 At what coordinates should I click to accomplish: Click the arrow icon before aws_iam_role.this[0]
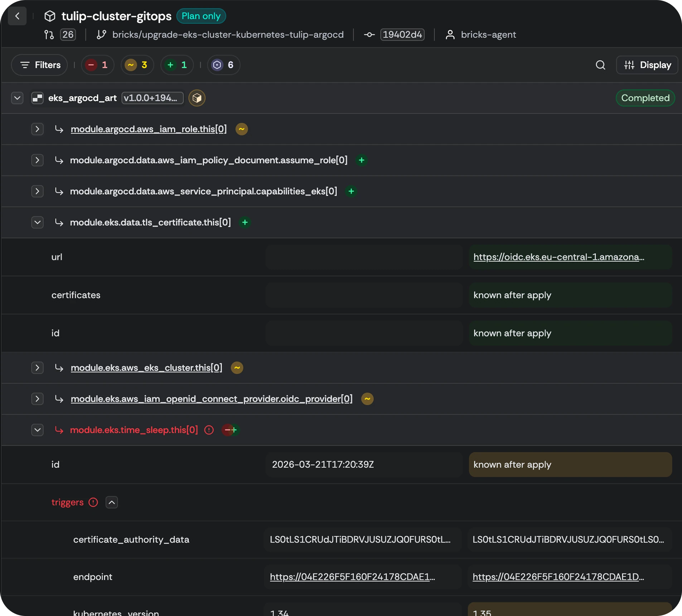tap(59, 129)
